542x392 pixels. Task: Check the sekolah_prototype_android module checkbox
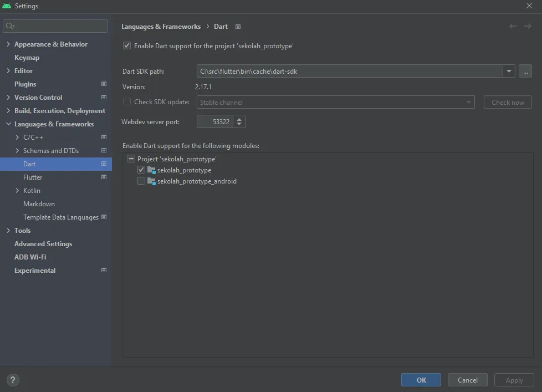click(141, 181)
